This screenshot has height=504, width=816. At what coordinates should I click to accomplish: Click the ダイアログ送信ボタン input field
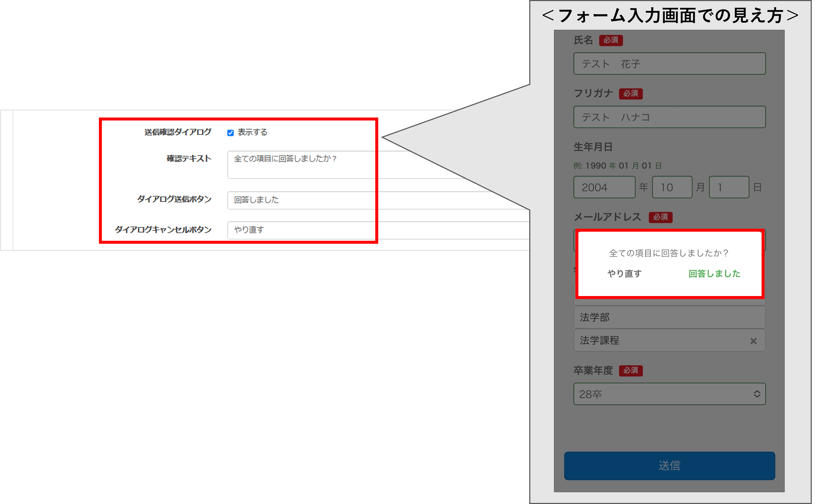[x=379, y=200]
